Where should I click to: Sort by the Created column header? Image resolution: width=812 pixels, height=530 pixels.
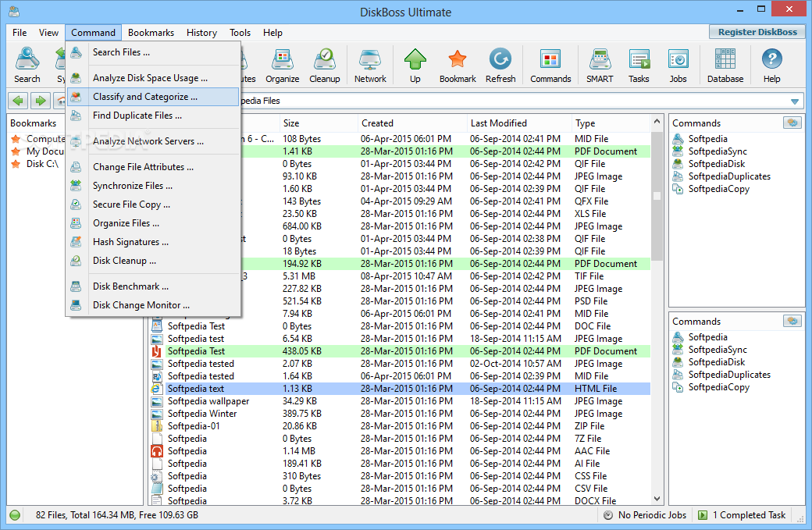click(412, 123)
